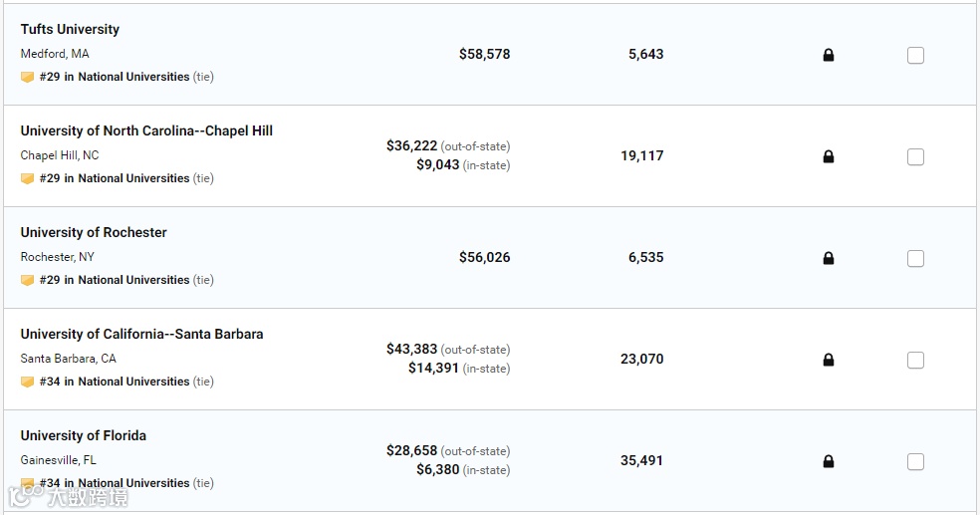
Task: Visit the University of Florida profile link
Action: [x=84, y=435]
